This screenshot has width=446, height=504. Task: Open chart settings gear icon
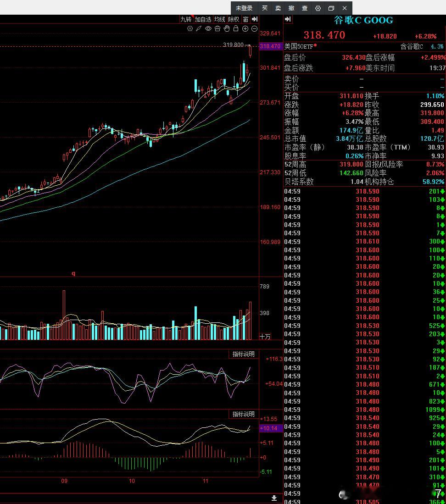coord(190,29)
